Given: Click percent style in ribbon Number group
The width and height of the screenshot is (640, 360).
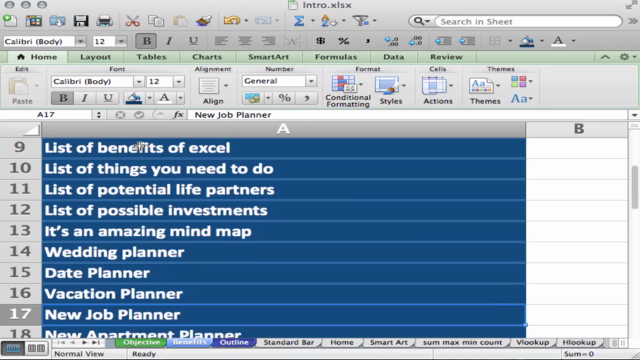Looking at the screenshot, I should (284, 98).
